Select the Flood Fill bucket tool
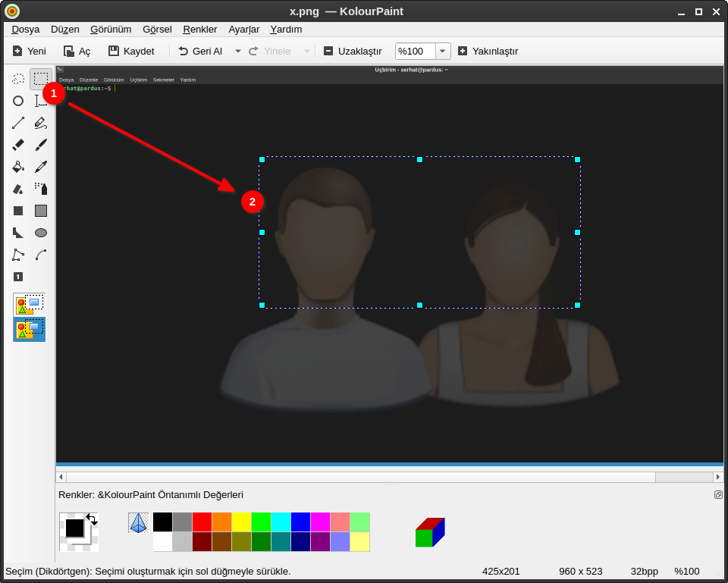Image resolution: width=728 pixels, height=583 pixels. [x=18, y=167]
